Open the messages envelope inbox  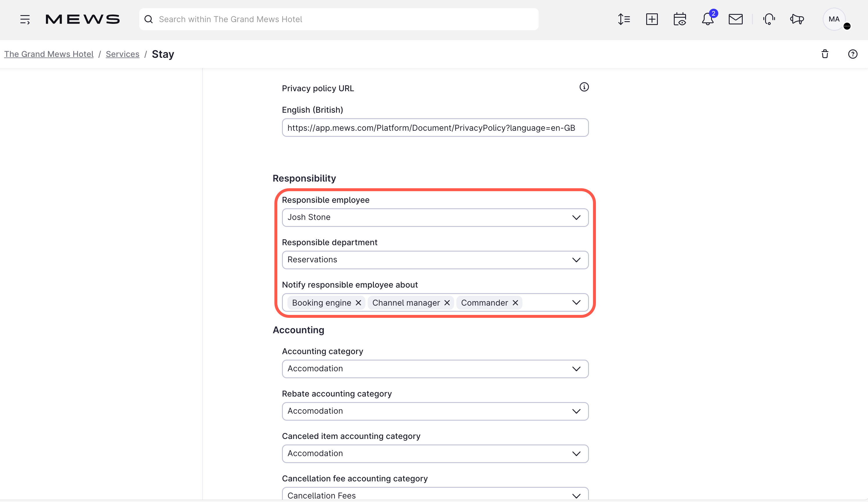tap(735, 19)
